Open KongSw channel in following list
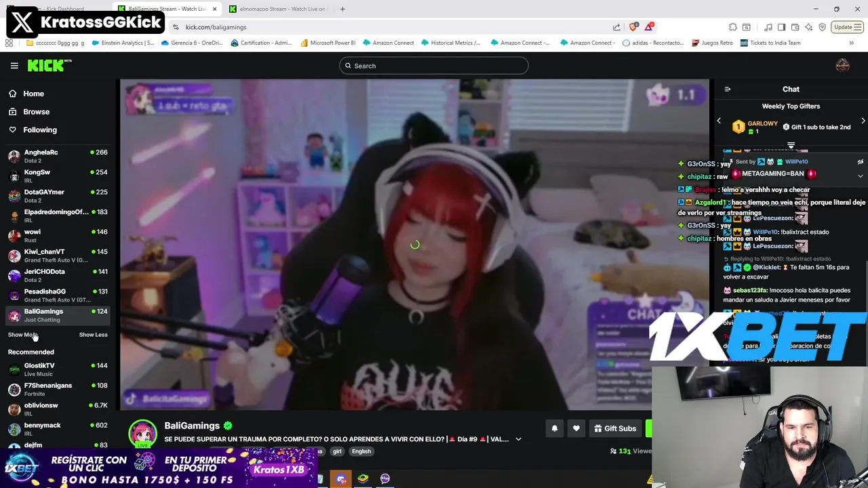 coord(58,176)
